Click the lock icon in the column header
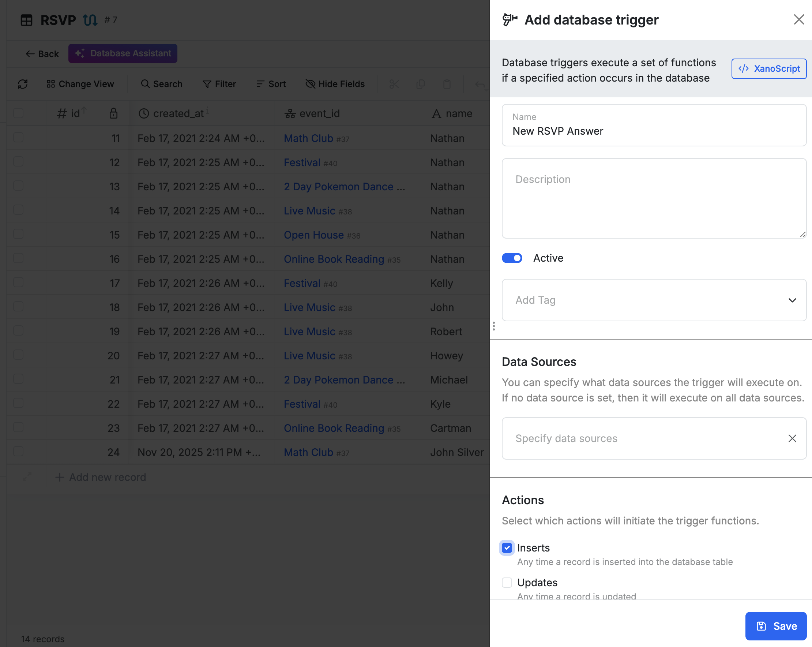The height and width of the screenshot is (647, 812). tap(113, 113)
